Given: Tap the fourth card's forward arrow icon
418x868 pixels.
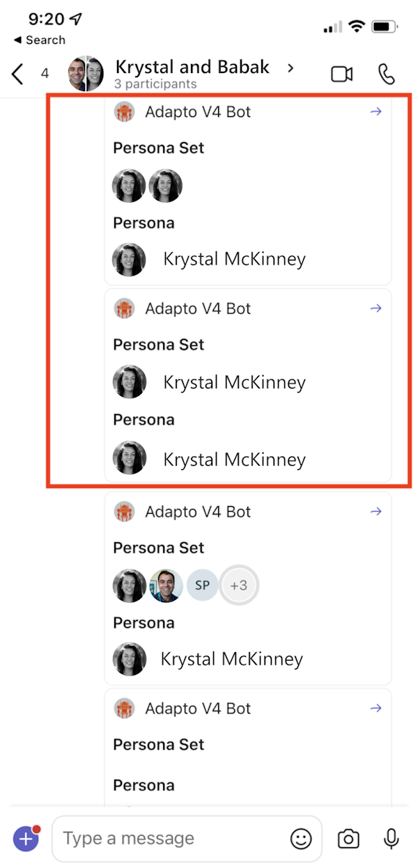Looking at the screenshot, I should coord(376,708).
